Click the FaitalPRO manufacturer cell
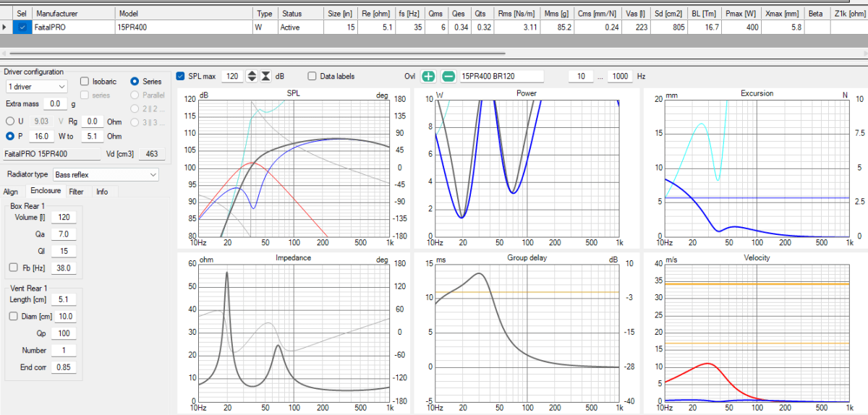This screenshot has height=415, width=868. (x=74, y=27)
